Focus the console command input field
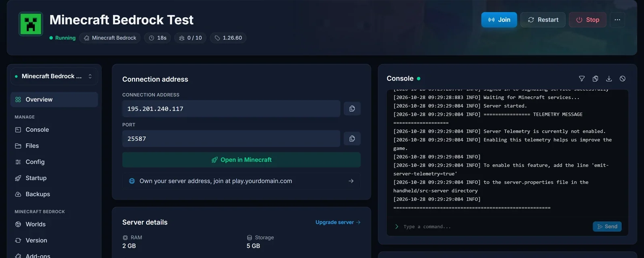This screenshot has height=258, width=644. point(495,227)
